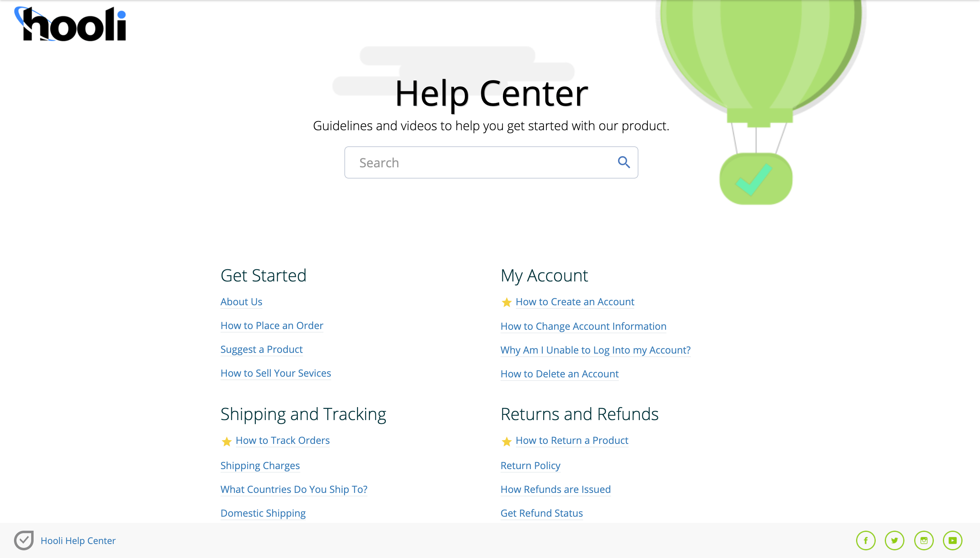Open the Suggest a Product link
This screenshot has width=980, height=558.
pyautogui.click(x=262, y=349)
